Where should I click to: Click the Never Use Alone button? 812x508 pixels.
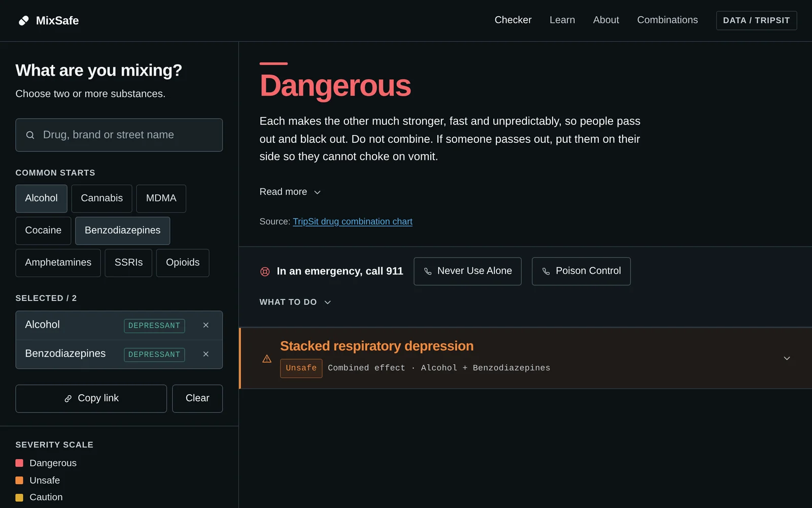click(x=467, y=271)
